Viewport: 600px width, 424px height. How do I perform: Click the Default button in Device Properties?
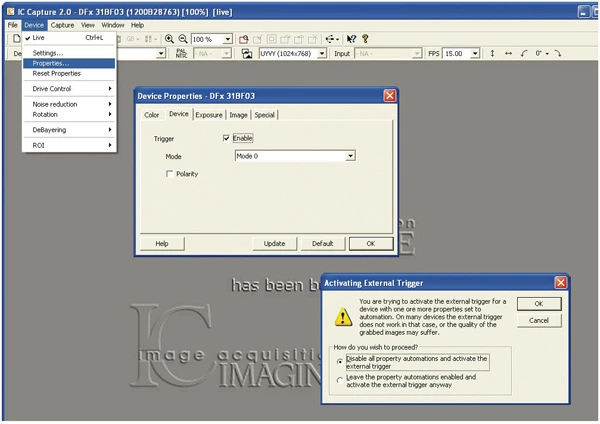[322, 243]
